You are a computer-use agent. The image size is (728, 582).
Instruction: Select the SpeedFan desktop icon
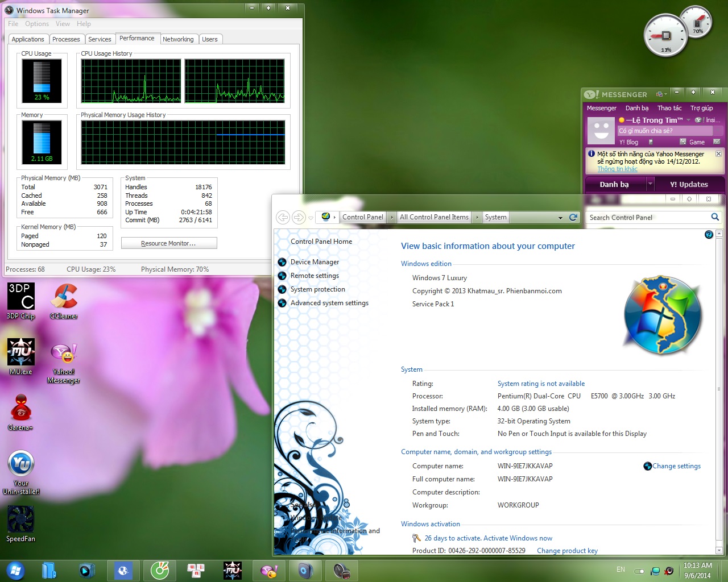[21, 523]
